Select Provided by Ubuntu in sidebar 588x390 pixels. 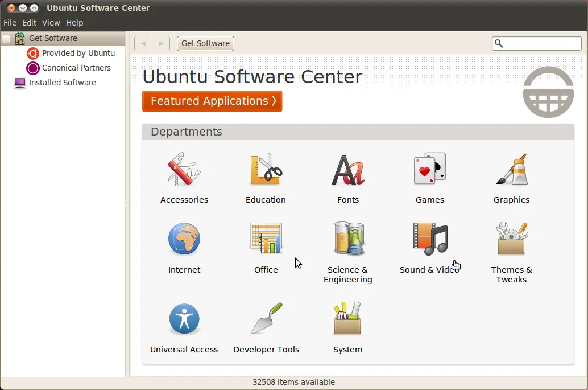78,54
